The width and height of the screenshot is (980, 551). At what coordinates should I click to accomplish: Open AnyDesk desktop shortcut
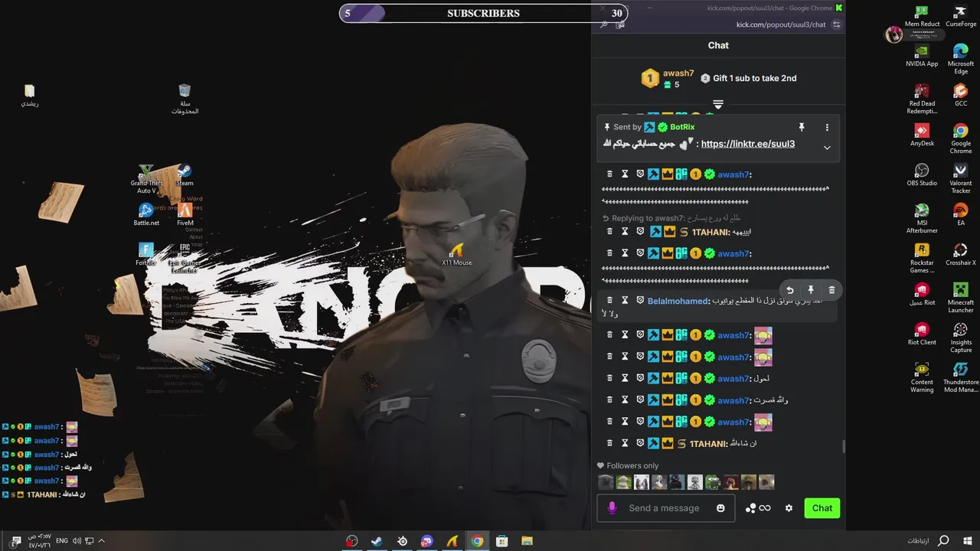coord(922,135)
